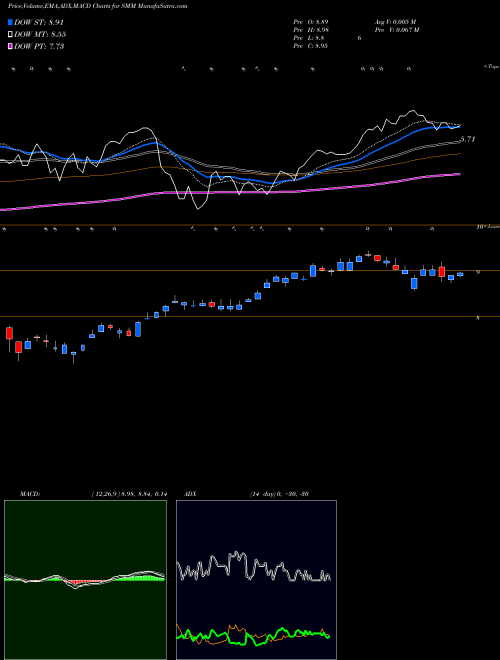This screenshot has height=660, width=500.
Task: Click the ADX parameters '(14 day) 6, +30, -30'
Action: coord(279,494)
